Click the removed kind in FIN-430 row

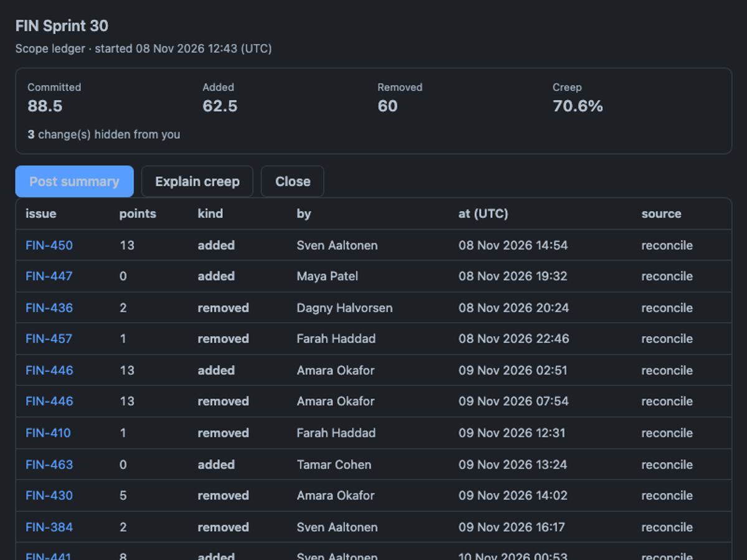click(x=223, y=496)
